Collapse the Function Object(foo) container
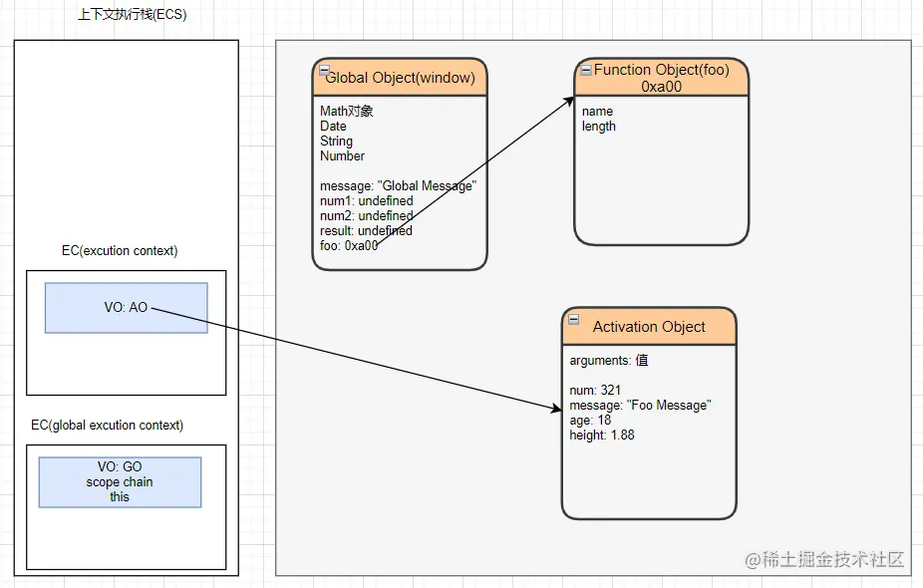Image resolution: width=923 pixels, height=588 pixels. tap(586, 70)
